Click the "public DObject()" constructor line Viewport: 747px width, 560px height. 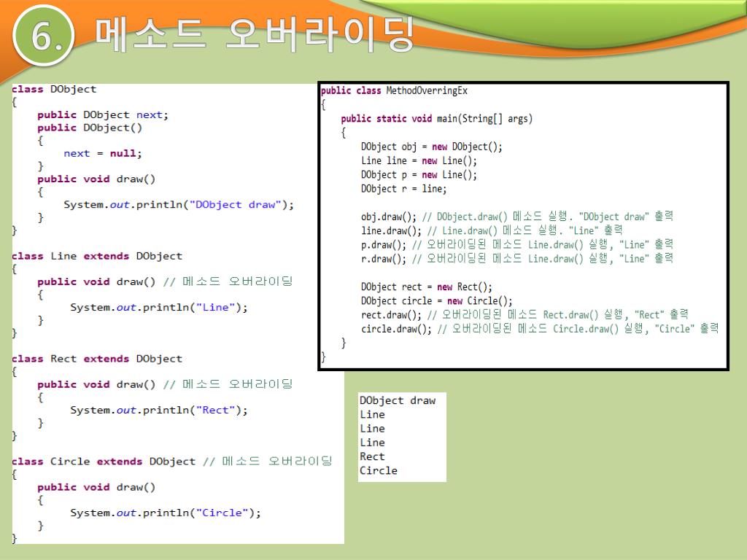90,128
